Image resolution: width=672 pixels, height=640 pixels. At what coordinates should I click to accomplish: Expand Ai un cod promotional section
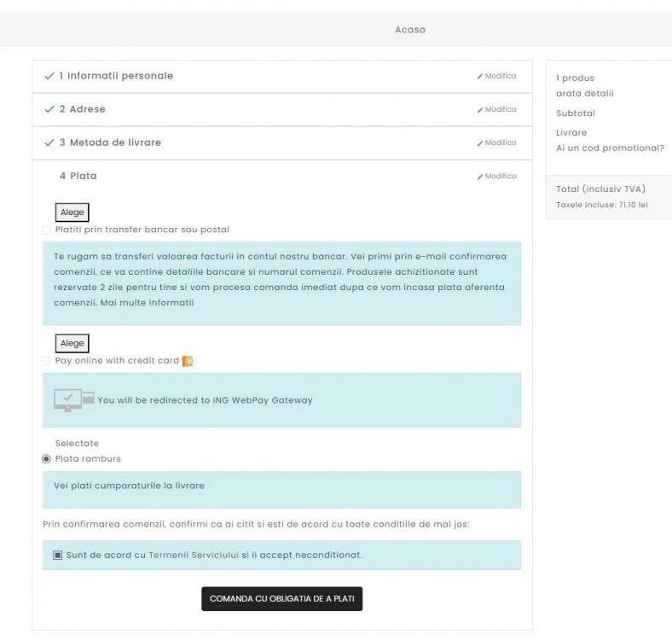(610, 148)
